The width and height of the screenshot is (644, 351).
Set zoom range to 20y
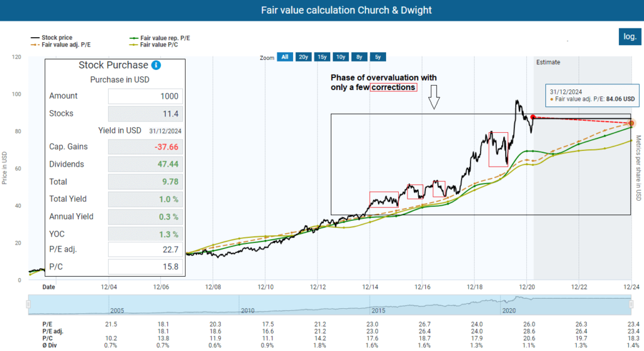click(304, 57)
